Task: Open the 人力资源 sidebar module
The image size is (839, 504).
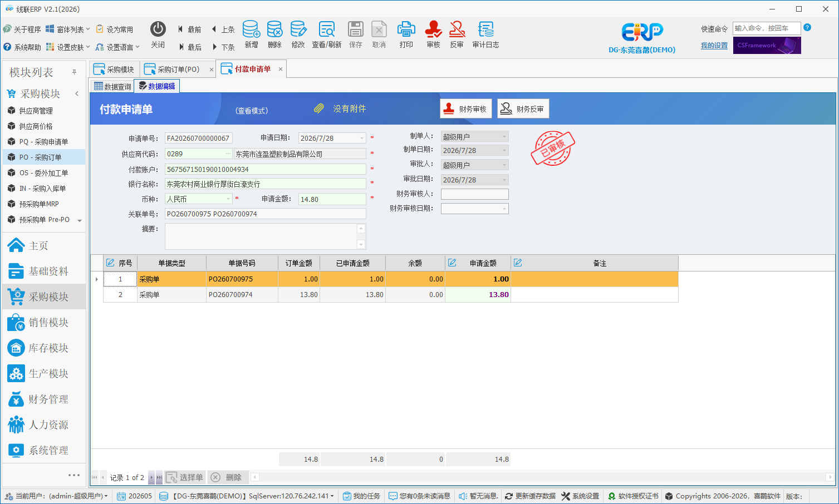Action: click(45, 424)
